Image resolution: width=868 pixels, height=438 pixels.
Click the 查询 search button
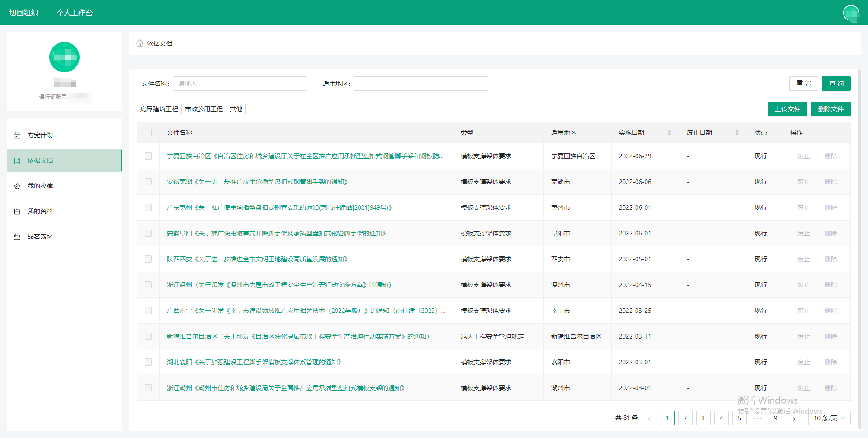click(x=836, y=84)
